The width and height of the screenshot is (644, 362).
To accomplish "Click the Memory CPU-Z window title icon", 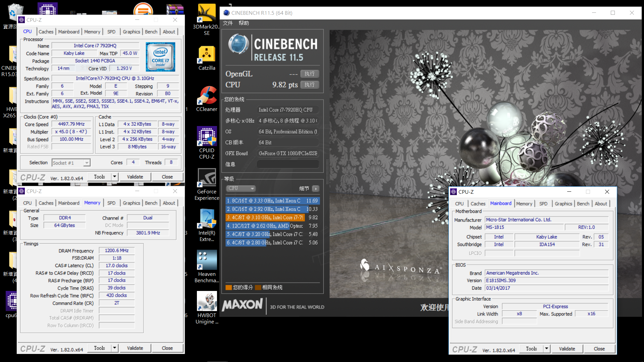I will tap(22, 191).
